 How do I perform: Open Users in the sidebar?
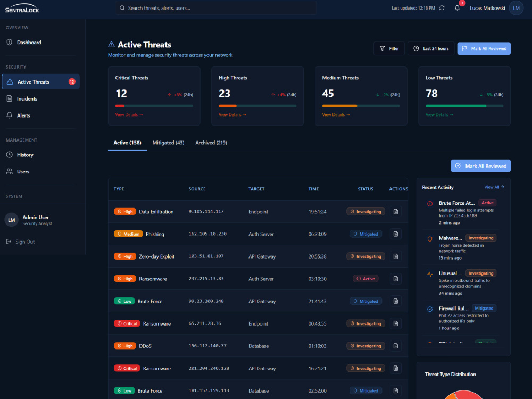point(40,172)
